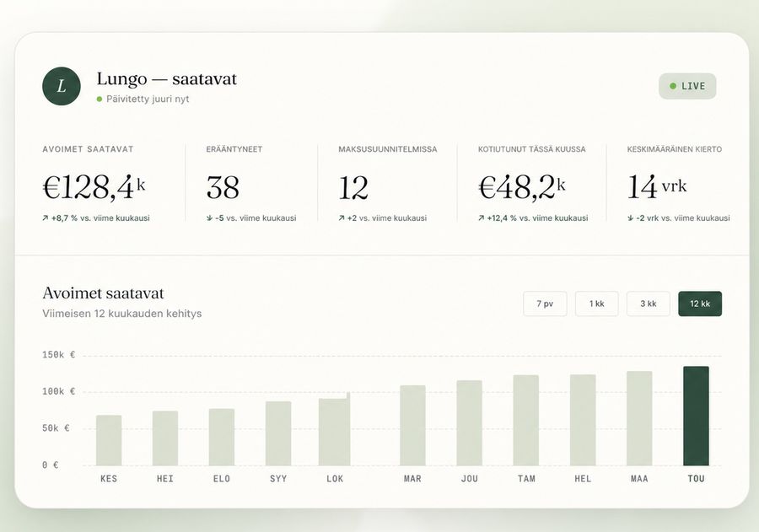Image resolution: width=759 pixels, height=532 pixels.
Task: Switch chart to the 1 kk range
Action: [x=597, y=304]
